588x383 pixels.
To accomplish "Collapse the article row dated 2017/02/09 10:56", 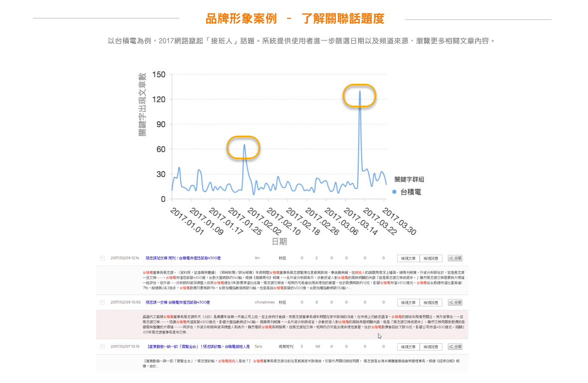I will pos(102,303).
